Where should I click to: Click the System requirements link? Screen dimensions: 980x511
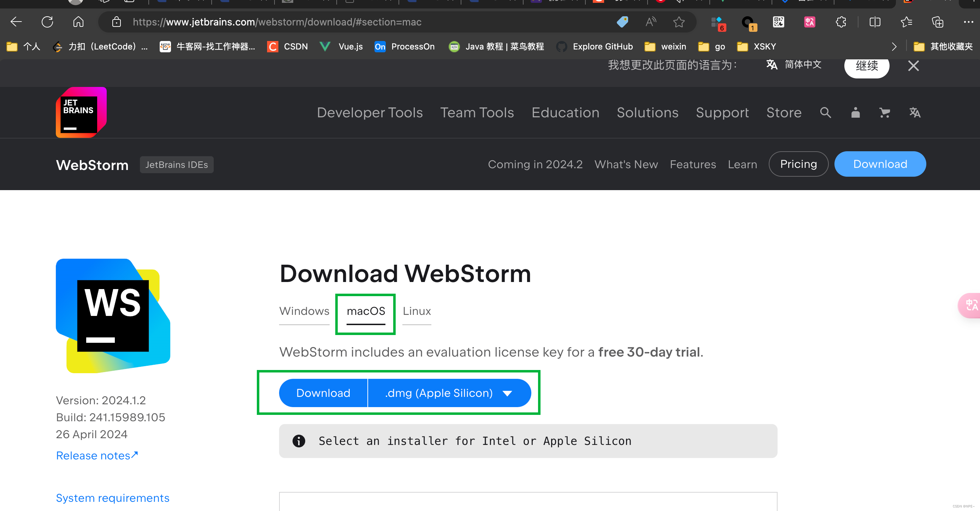[x=112, y=498]
